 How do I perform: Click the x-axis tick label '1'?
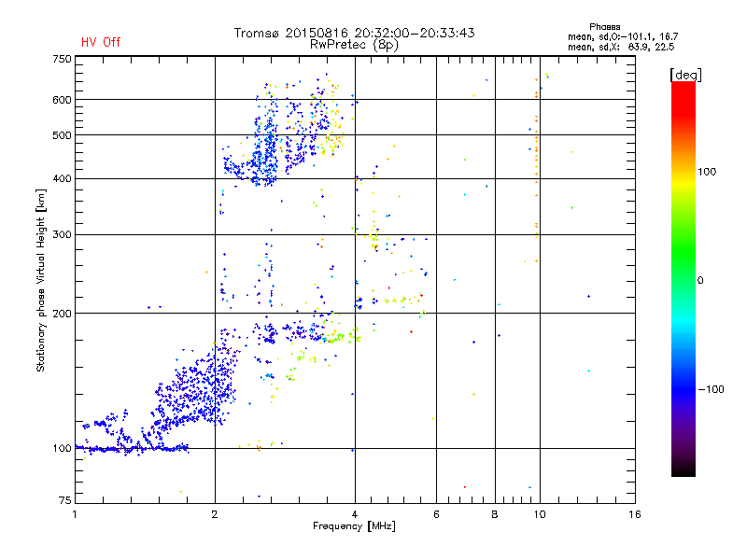(75, 514)
